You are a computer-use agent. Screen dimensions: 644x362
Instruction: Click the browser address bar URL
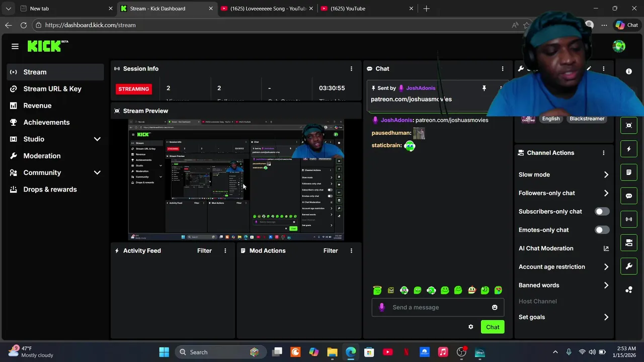[x=90, y=25]
